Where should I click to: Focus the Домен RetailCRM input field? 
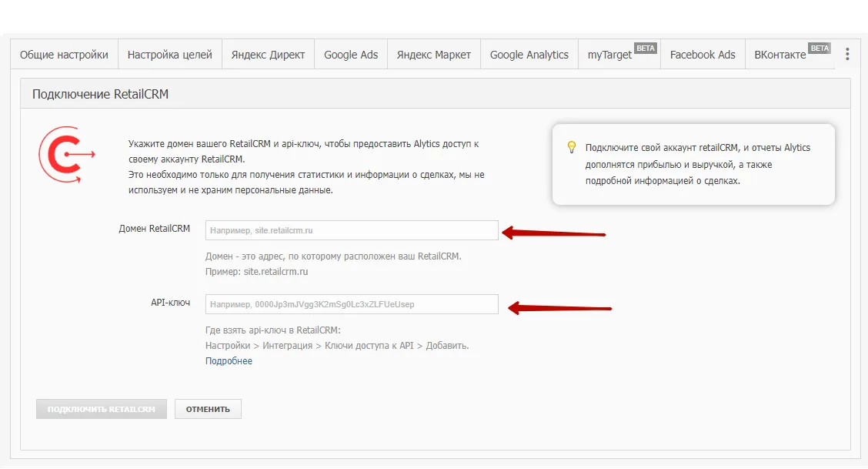tap(352, 230)
